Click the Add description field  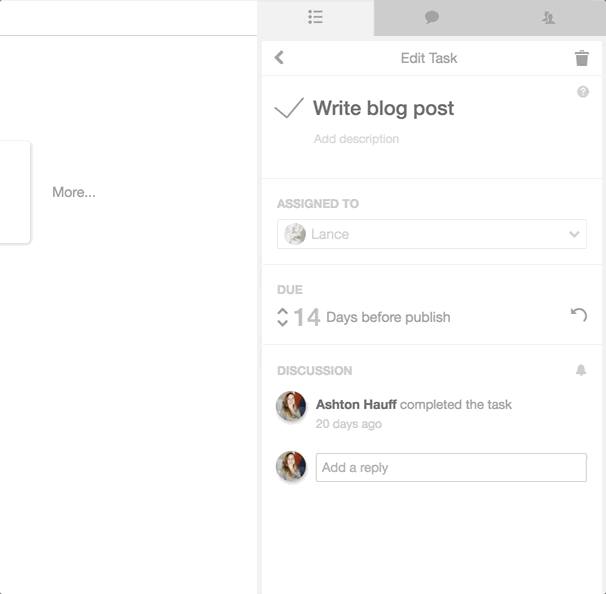tap(356, 139)
